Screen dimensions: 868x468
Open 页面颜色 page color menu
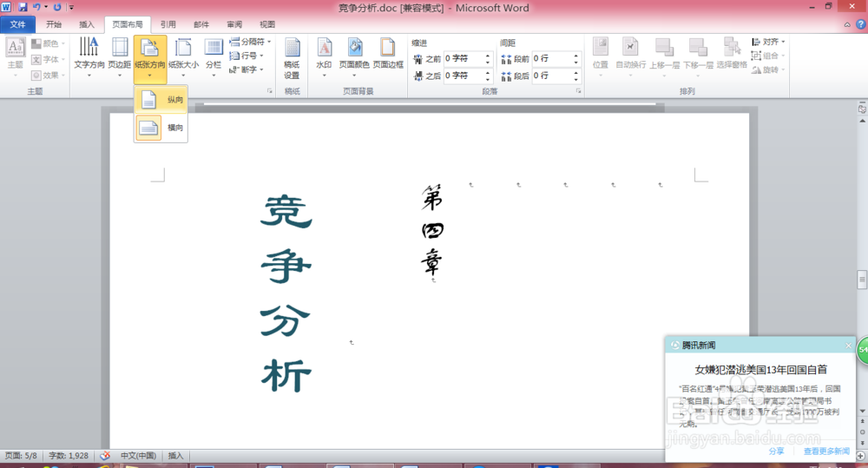pos(354,58)
